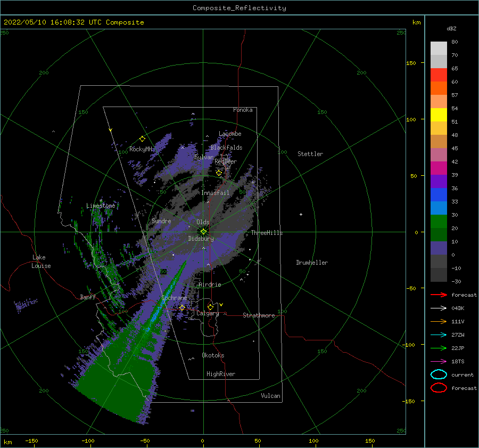Click the yellow diamond marker in Calgary
Image resolution: width=479 pixels, height=448 pixels.
(210, 307)
